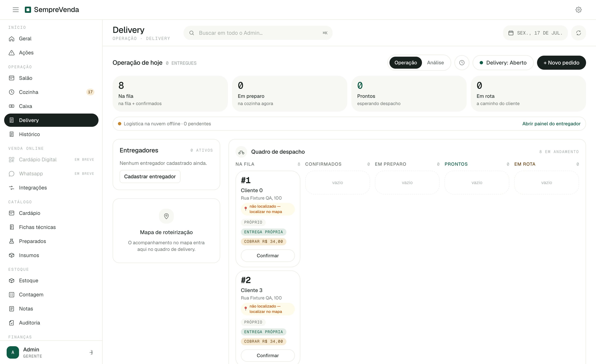Click the Estoque box icon

[12, 280]
